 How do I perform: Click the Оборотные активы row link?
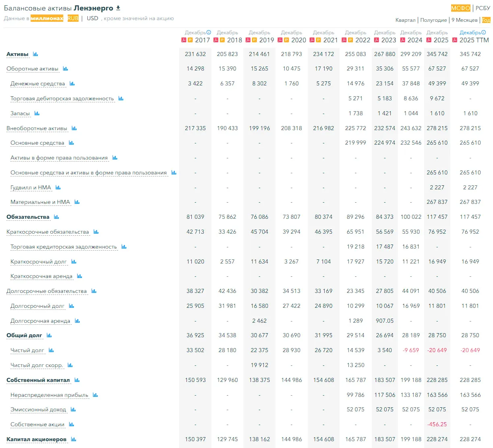tap(32, 69)
